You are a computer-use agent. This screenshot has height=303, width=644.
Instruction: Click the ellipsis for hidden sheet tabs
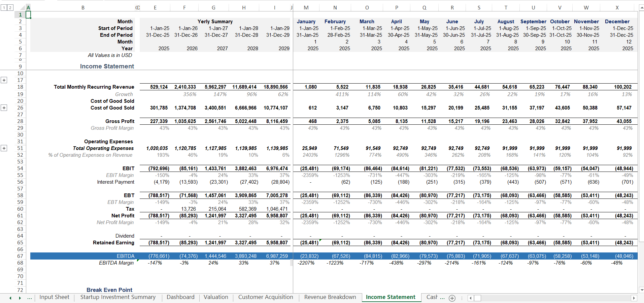pyautogui.click(x=30, y=298)
